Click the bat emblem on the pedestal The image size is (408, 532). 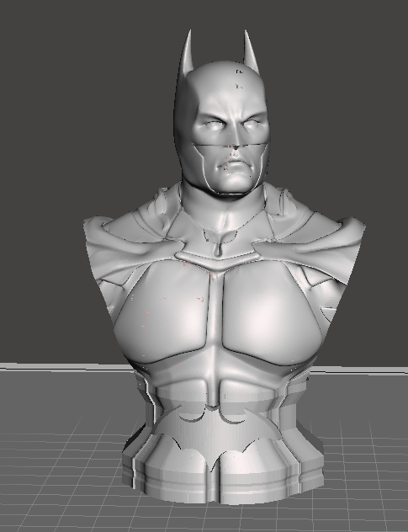[219, 436]
